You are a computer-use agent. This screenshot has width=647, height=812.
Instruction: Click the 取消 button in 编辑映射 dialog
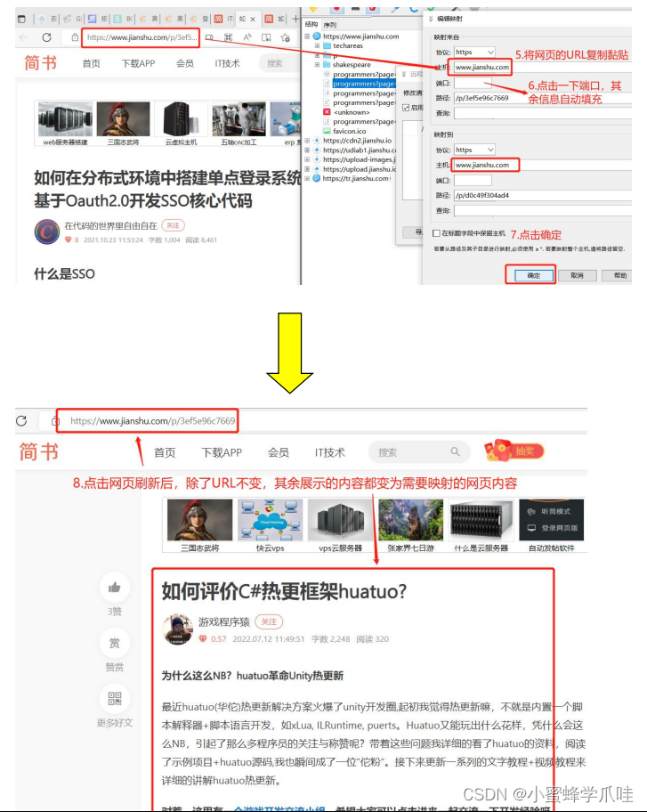[577, 275]
